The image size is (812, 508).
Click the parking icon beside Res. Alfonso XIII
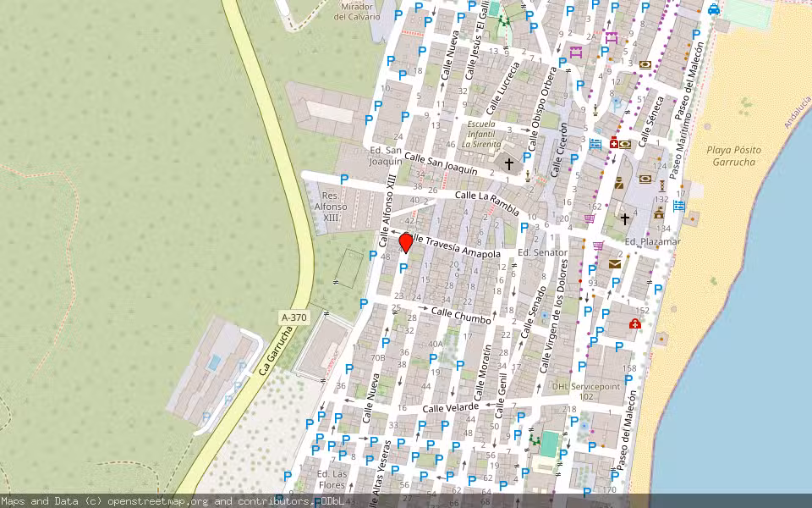(x=344, y=179)
